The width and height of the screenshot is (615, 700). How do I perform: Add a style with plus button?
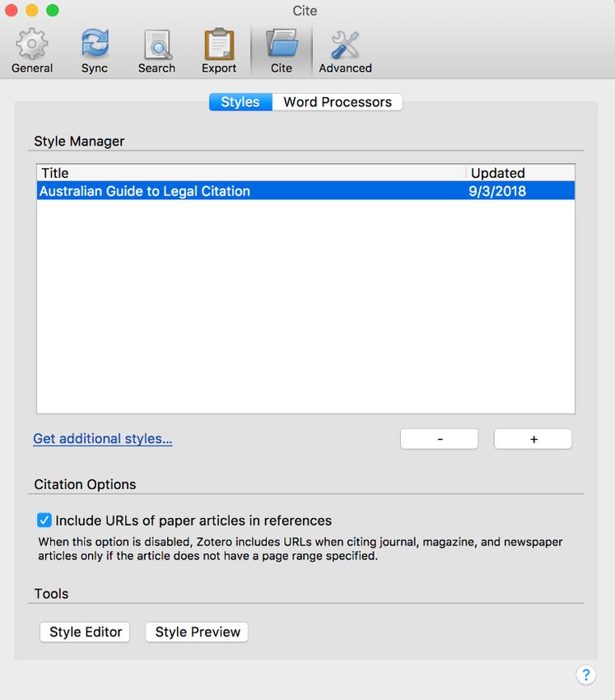coord(533,439)
